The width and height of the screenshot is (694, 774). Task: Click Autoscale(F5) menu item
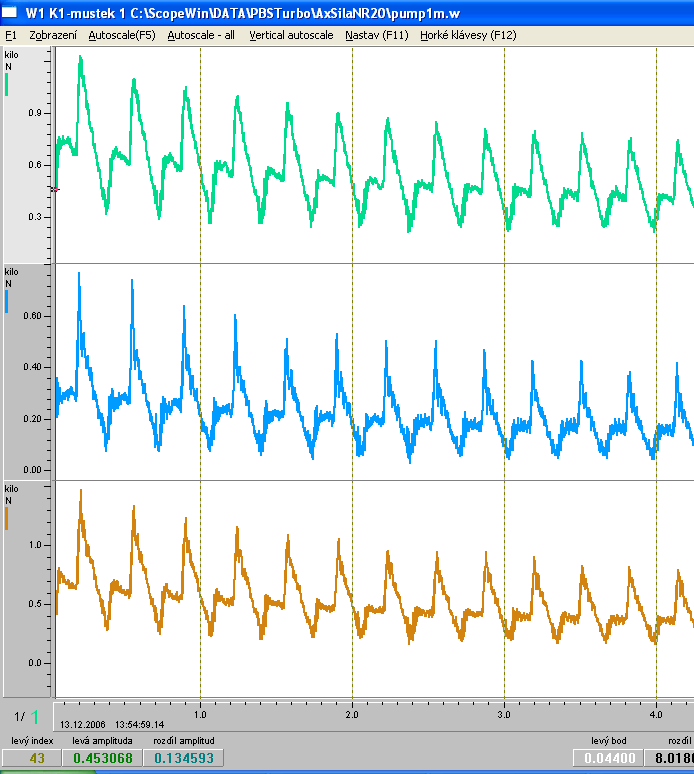point(122,36)
